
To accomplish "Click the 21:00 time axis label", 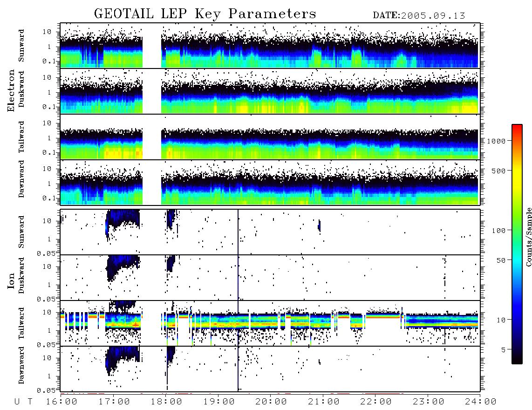I will coord(324,402).
